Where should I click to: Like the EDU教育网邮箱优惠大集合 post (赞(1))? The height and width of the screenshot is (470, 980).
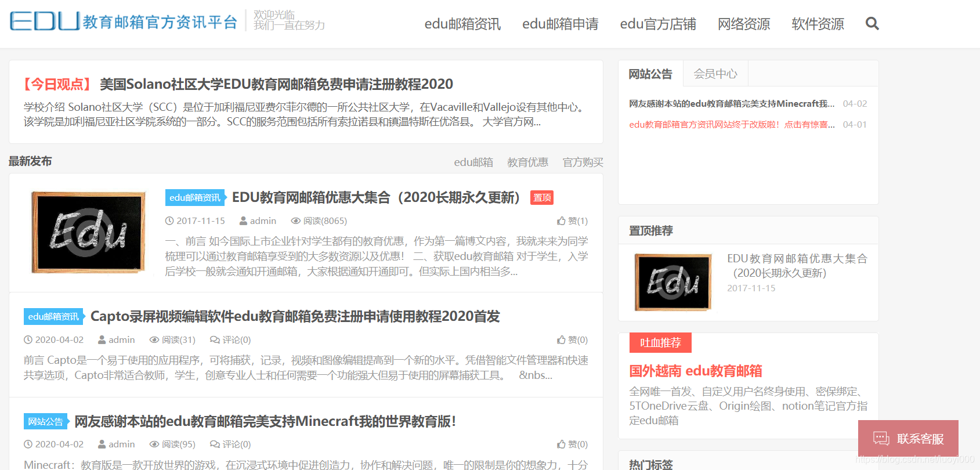pyautogui.click(x=572, y=221)
